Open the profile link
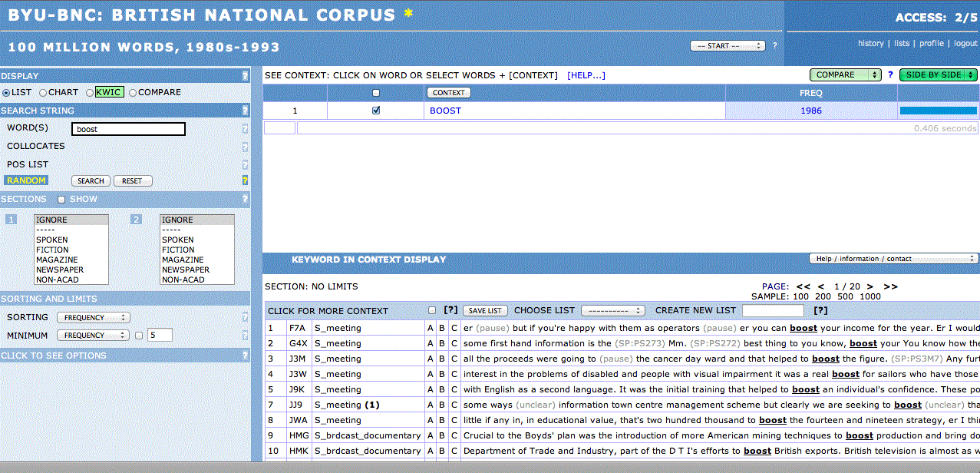The image size is (980, 473). click(x=932, y=44)
